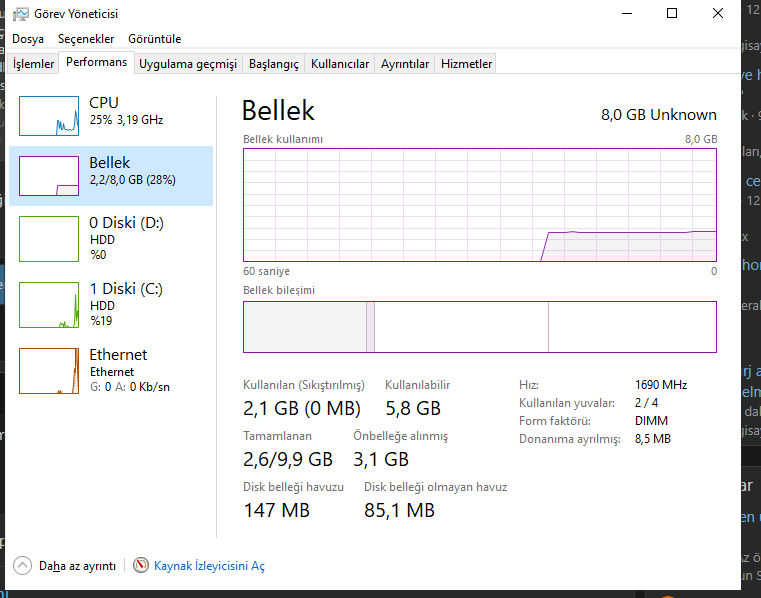Switch to the Başlangıç tab

pos(274,64)
